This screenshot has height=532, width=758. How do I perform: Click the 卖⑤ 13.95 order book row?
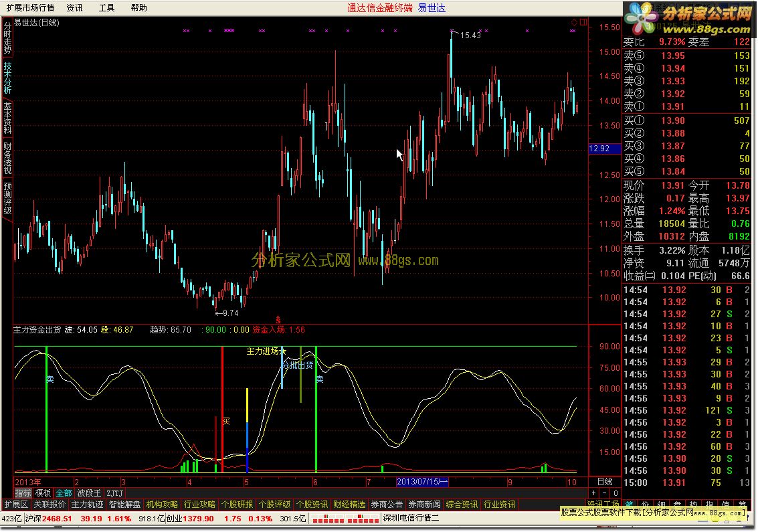point(686,56)
